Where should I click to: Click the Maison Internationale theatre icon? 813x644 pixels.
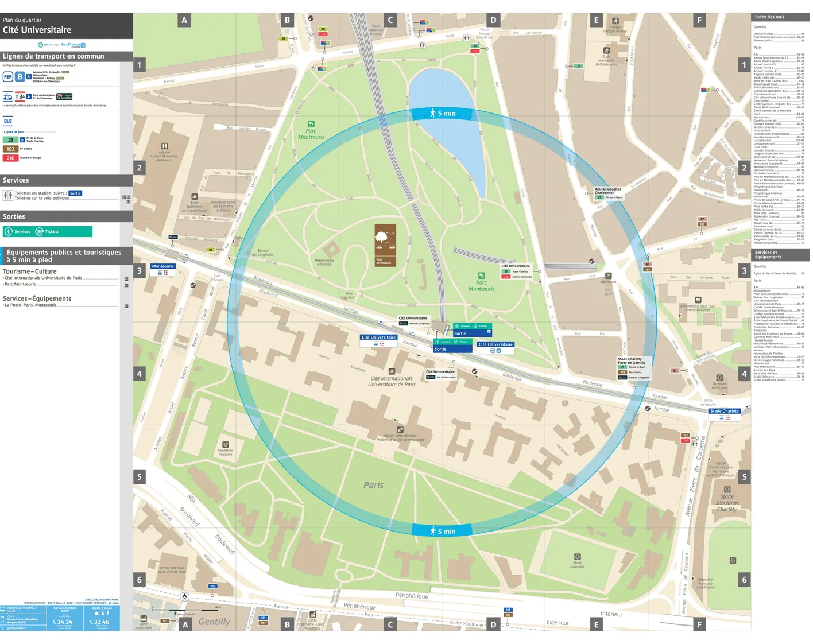click(400, 429)
